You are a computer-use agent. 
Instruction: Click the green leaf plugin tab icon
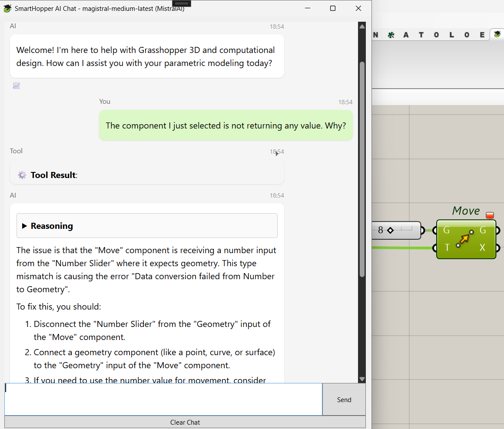391,35
